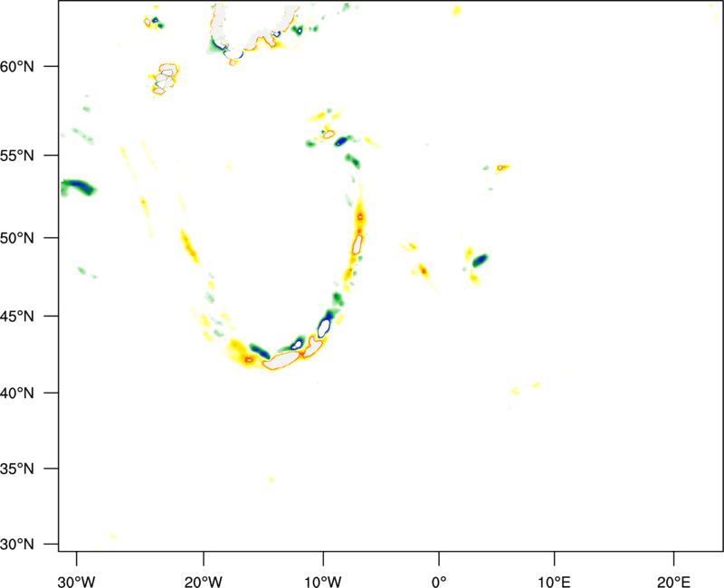Screen dimensions: 724x588
Task: Click the 10°E longitude label
Action: [554, 582]
